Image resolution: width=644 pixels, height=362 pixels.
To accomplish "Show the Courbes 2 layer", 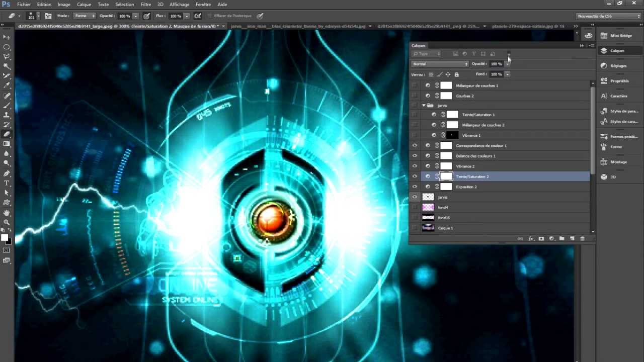I will click(x=415, y=96).
